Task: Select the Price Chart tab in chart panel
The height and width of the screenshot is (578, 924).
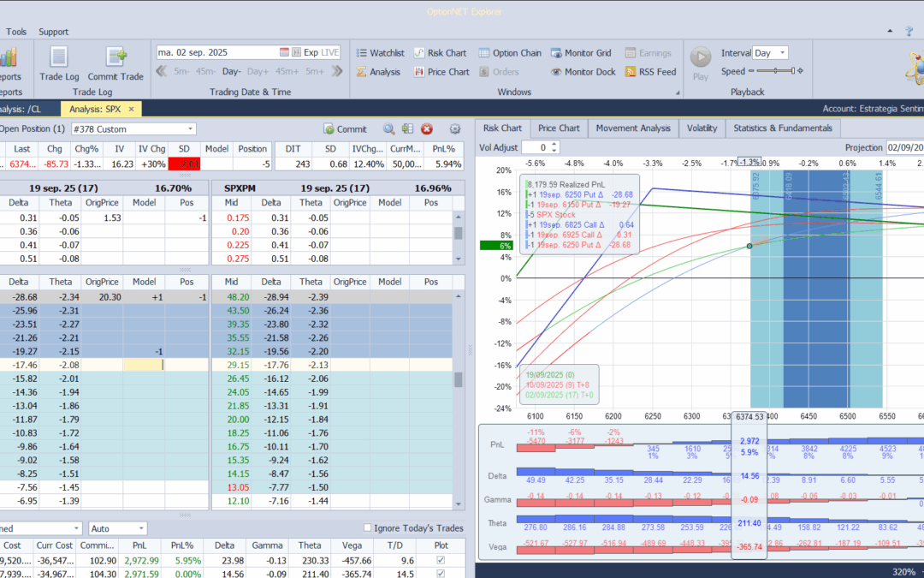Action: pyautogui.click(x=559, y=128)
